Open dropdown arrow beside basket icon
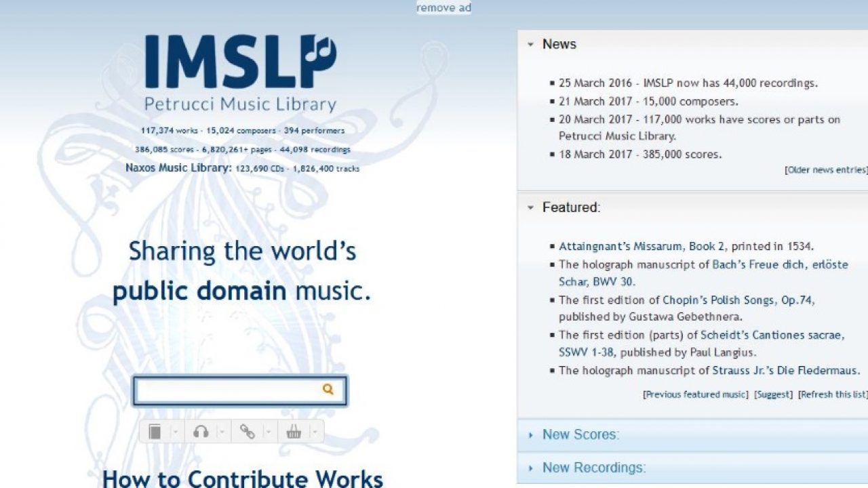 pyautogui.click(x=314, y=432)
